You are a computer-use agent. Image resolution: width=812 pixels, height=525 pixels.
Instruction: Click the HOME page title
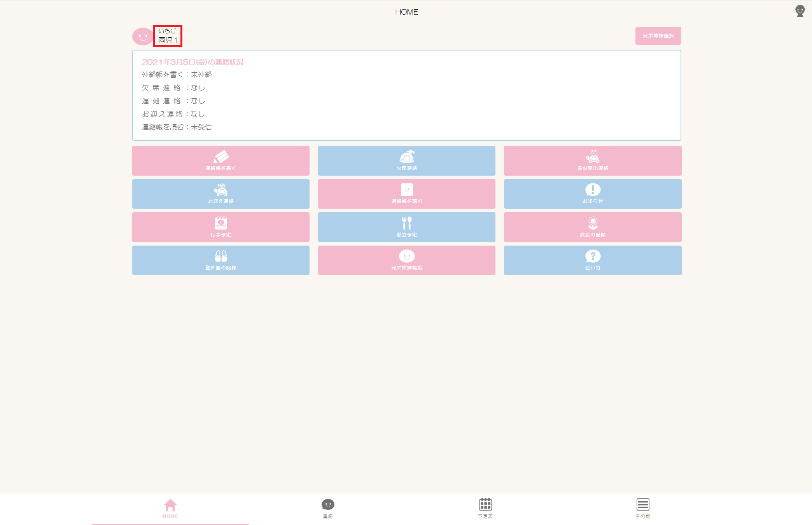point(406,12)
